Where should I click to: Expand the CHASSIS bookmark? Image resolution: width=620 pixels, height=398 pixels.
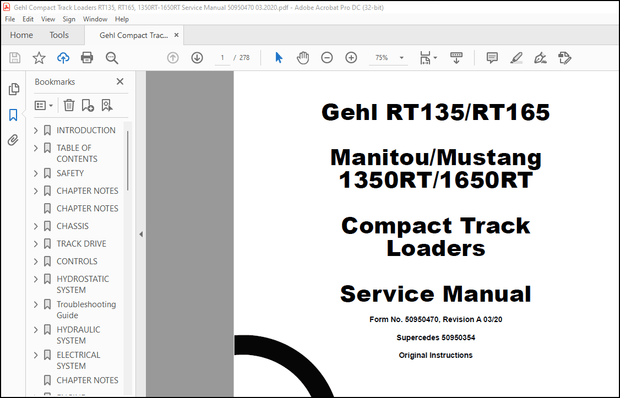36,226
